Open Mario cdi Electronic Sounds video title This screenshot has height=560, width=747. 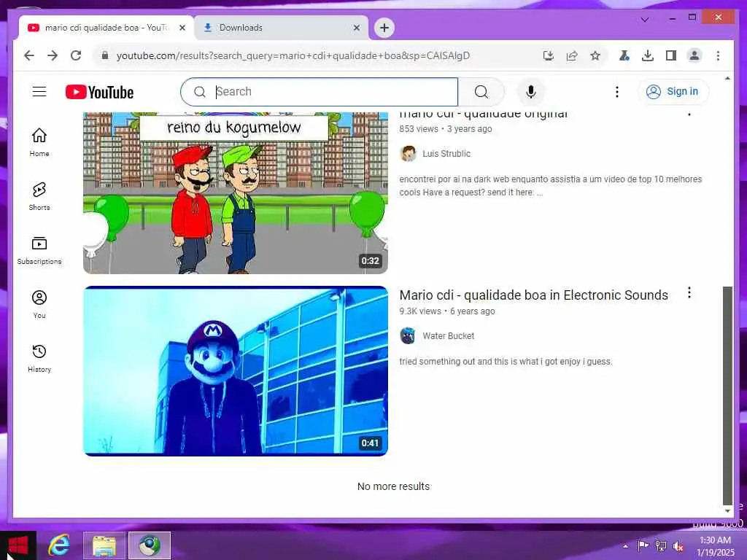533,295
